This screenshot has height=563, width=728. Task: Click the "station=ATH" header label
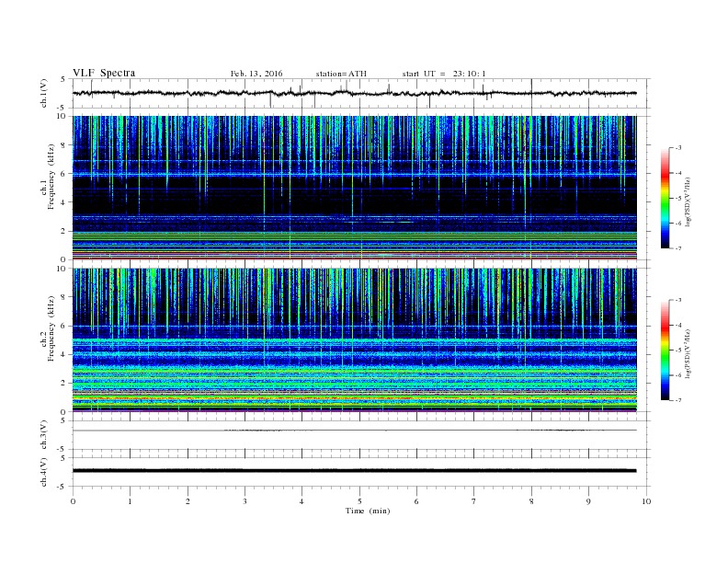pos(341,74)
